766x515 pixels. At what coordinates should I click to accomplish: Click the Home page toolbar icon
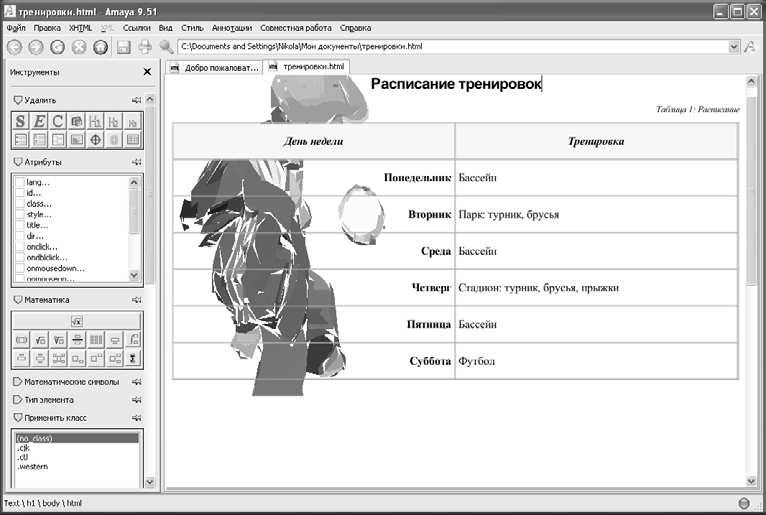tap(100, 47)
